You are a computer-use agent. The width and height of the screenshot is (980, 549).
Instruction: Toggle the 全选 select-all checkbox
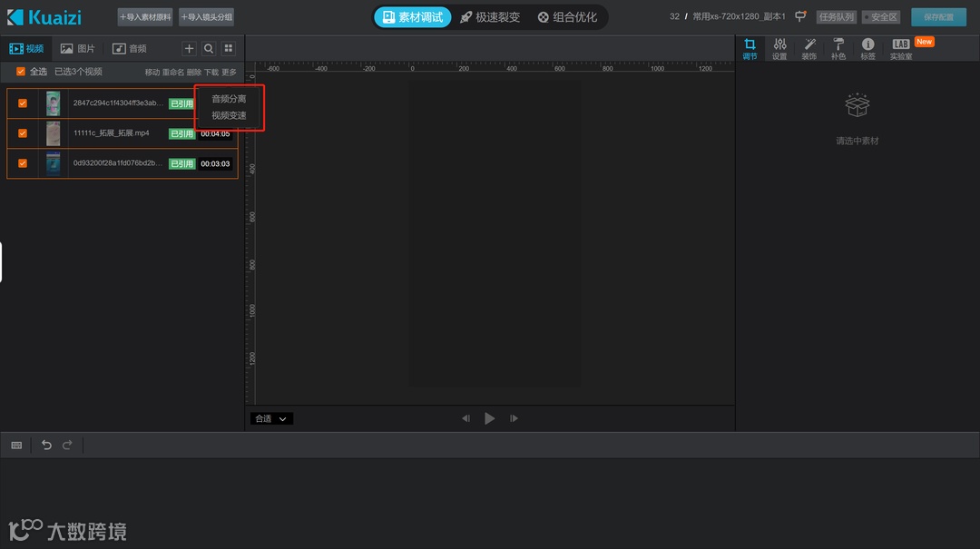tap(21, 72)
